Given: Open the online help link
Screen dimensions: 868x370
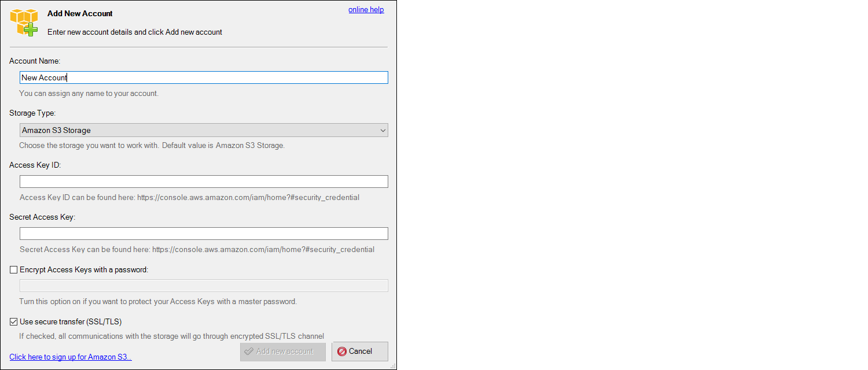Looking at the screenshot, I should click(x=366, y=9).
